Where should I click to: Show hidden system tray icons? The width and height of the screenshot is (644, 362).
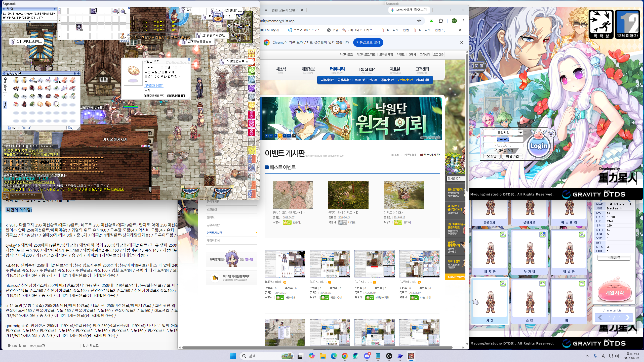pyautogui.click(x=587, y=356)
